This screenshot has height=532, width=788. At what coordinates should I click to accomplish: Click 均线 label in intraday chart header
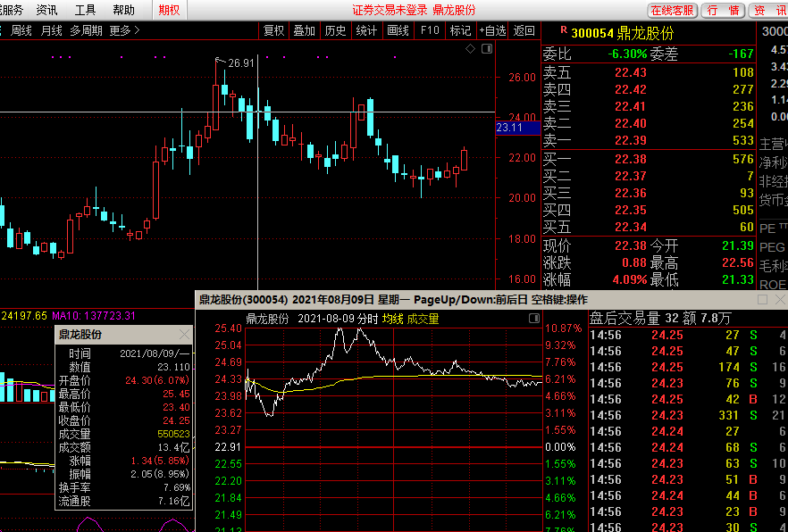tap(392, 319)
